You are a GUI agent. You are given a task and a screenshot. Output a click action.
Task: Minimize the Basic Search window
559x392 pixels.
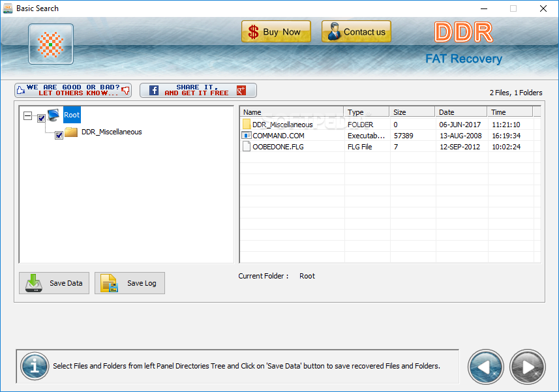[484, 8]
